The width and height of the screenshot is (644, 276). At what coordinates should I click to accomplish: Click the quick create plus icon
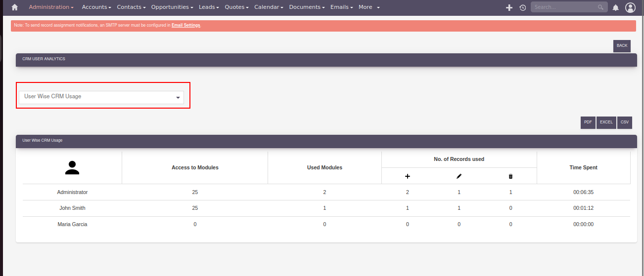[509, 7]
